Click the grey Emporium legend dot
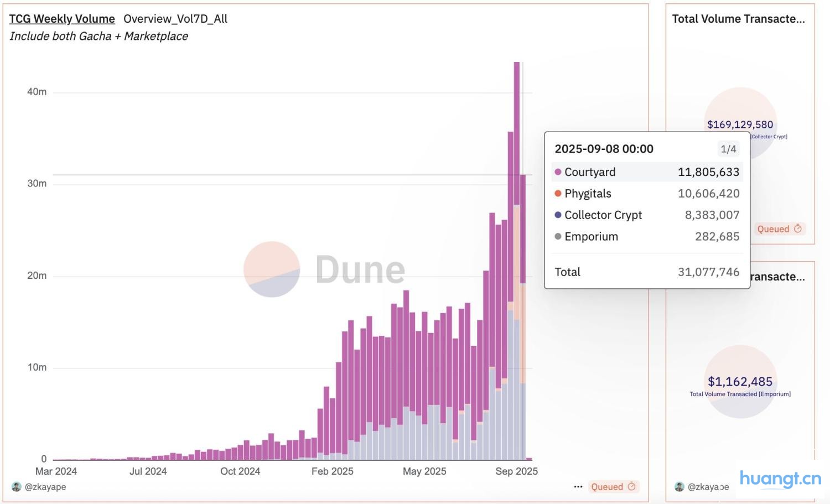This screenshot has height=504, width=830. [x=558, y=237]
